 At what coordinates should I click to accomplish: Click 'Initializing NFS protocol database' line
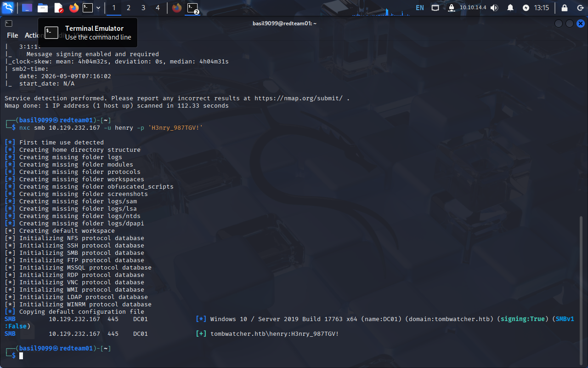click(x=74, y=238)
